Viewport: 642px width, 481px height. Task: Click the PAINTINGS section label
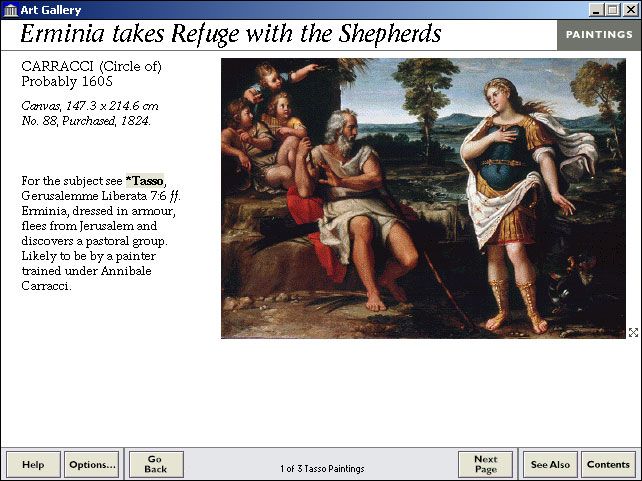click(599, 35)
